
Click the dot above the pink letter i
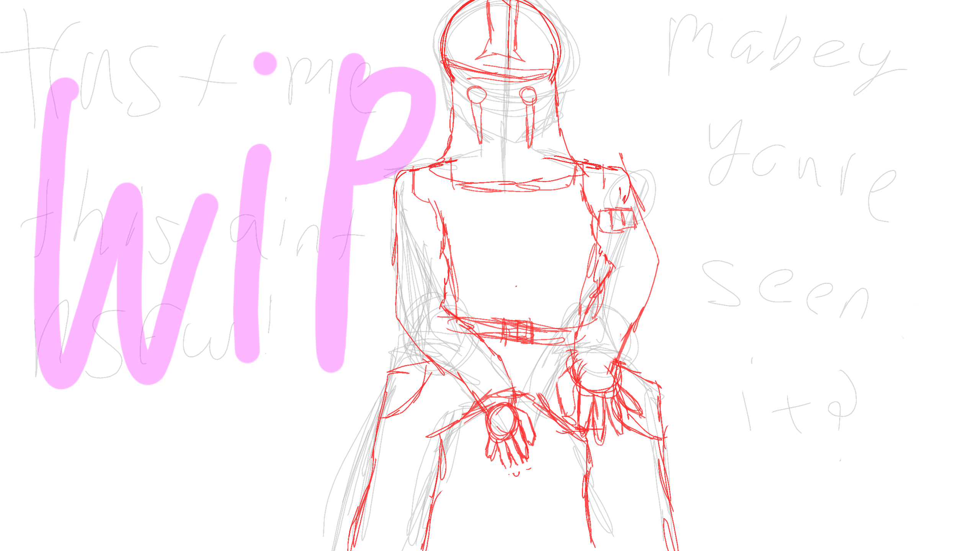tap(265, 64)
